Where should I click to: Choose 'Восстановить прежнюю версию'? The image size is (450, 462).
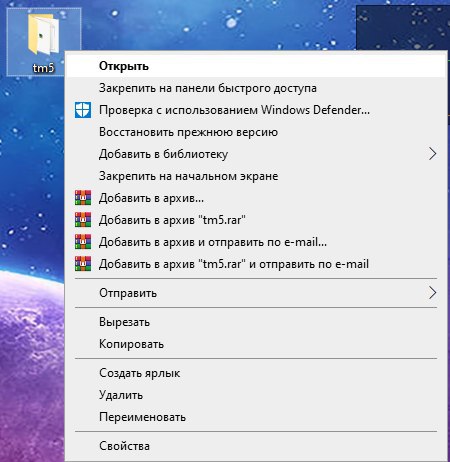point(256,132)
